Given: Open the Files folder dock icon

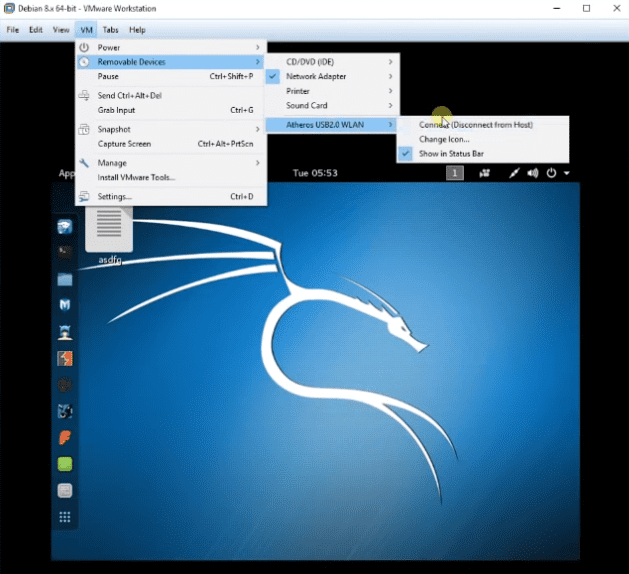Looking at the screenshot, I should (x=65, y=279).
